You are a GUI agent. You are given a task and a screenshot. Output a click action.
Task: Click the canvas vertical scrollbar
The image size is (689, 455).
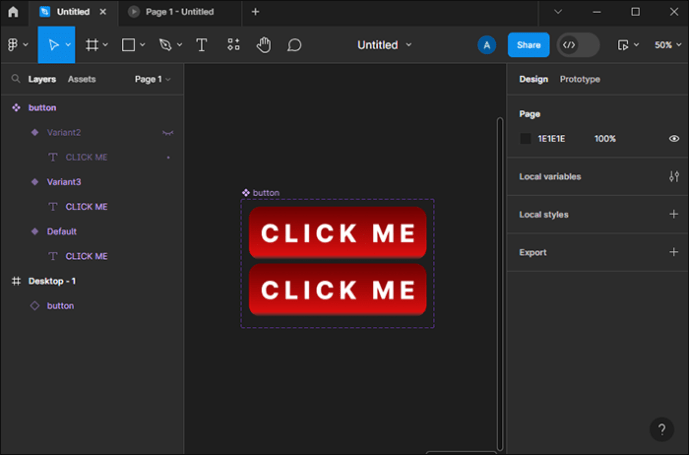pos(500,284)
